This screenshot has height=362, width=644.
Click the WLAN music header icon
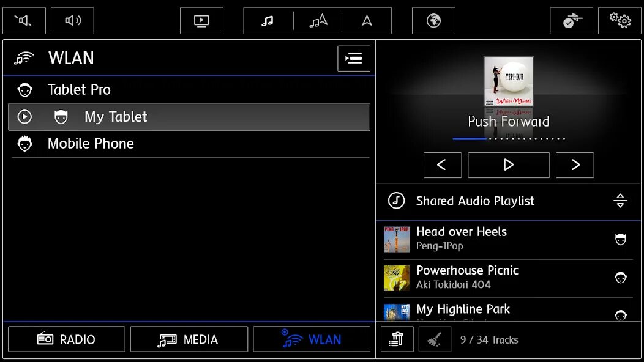click(24, 58)
